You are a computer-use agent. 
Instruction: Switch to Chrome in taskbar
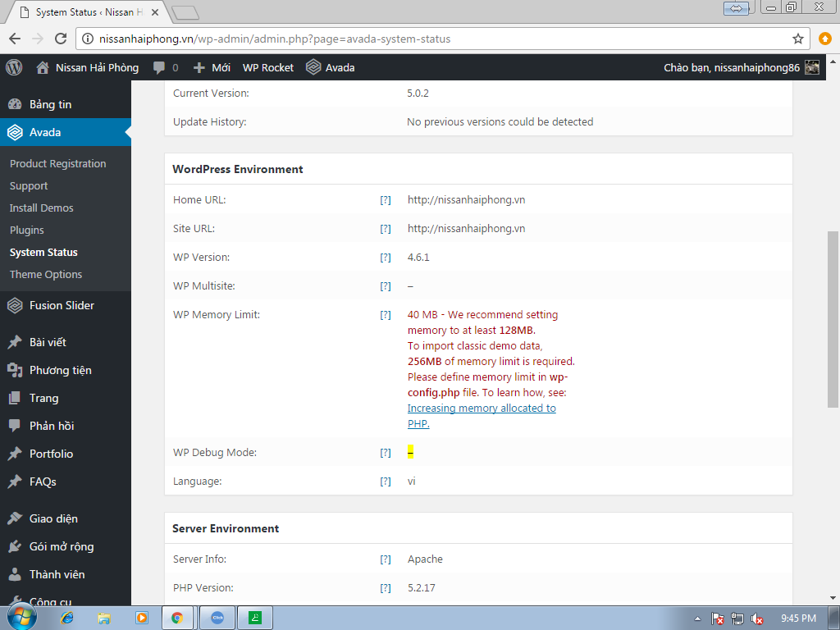click(177, 619)
